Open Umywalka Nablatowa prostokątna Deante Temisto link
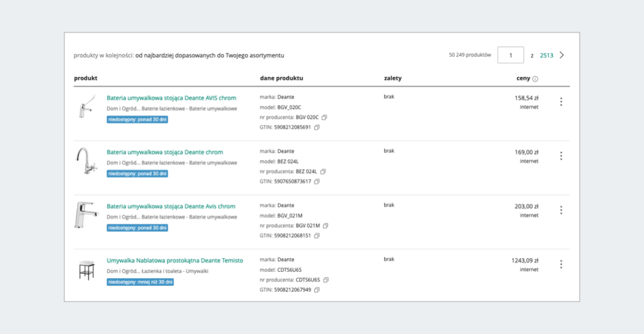 point(174,260)
